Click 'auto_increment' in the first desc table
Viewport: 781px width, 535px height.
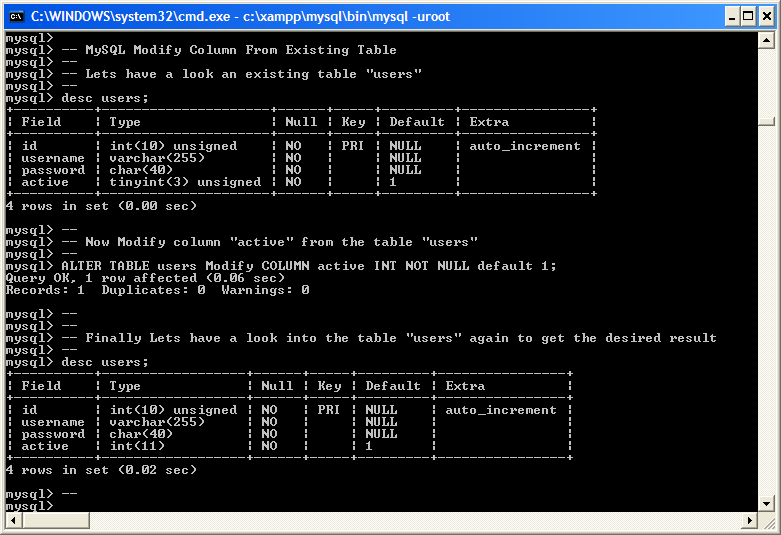click(525, 146)
